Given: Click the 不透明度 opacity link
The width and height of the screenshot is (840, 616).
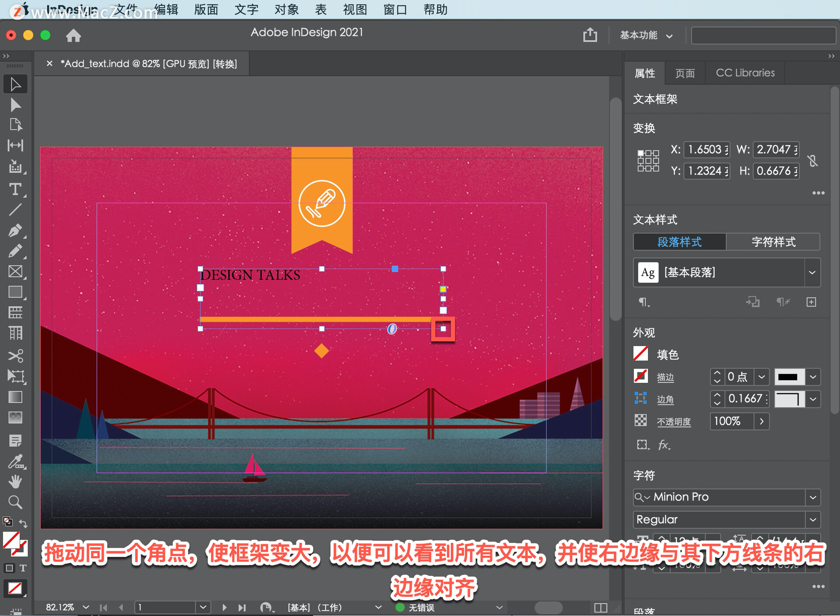Looking at the screenshot, I should [x=674, y=421].
